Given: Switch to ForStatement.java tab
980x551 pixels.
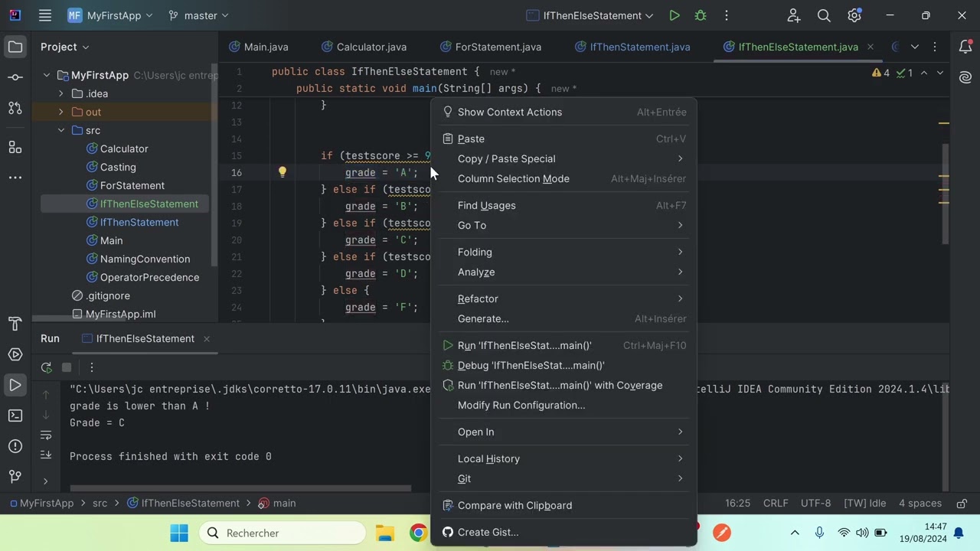Looking at the screenshot, I should pos(490,47).
